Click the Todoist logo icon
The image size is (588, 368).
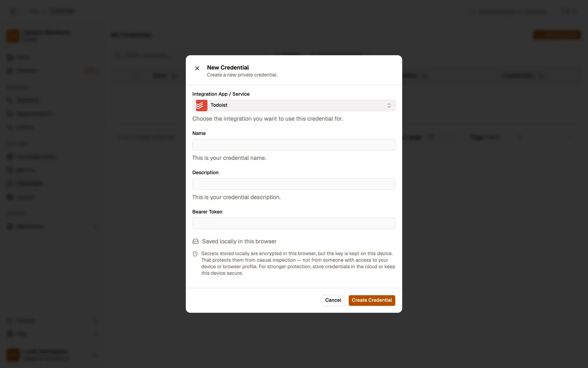202,105
